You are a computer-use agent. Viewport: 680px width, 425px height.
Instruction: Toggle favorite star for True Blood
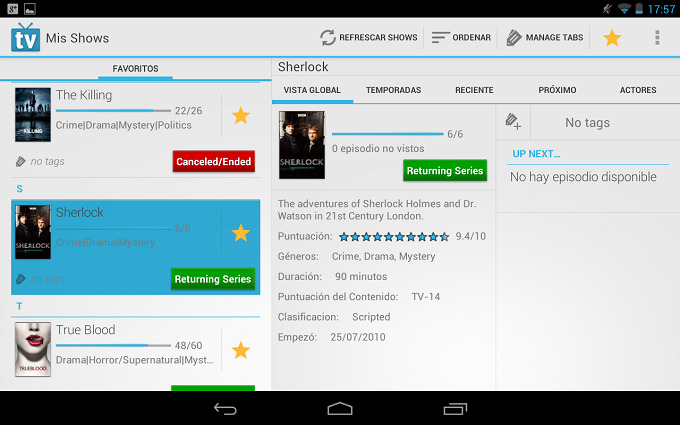click(240, 350)
